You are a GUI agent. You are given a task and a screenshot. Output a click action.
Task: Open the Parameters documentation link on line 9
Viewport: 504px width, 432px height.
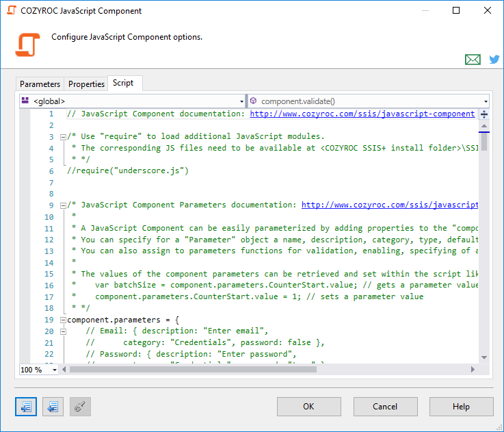(390, 205)
